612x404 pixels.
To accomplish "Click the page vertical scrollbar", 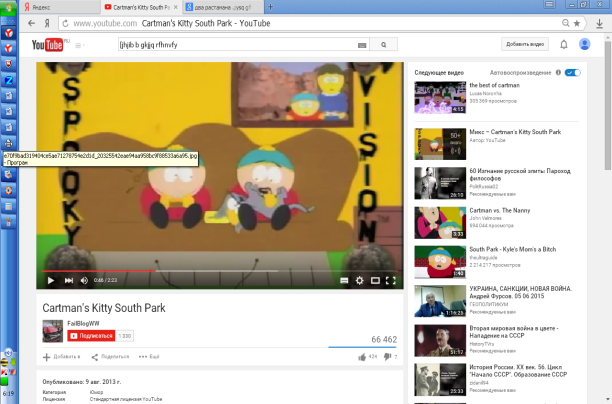I will [x=608, y=105].
